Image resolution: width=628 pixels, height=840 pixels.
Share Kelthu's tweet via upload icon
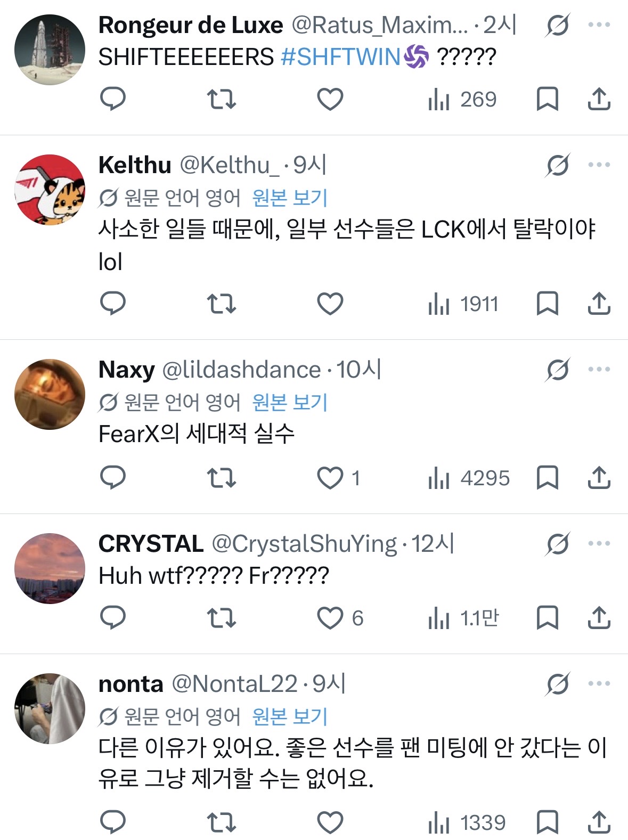click(599, 304)
